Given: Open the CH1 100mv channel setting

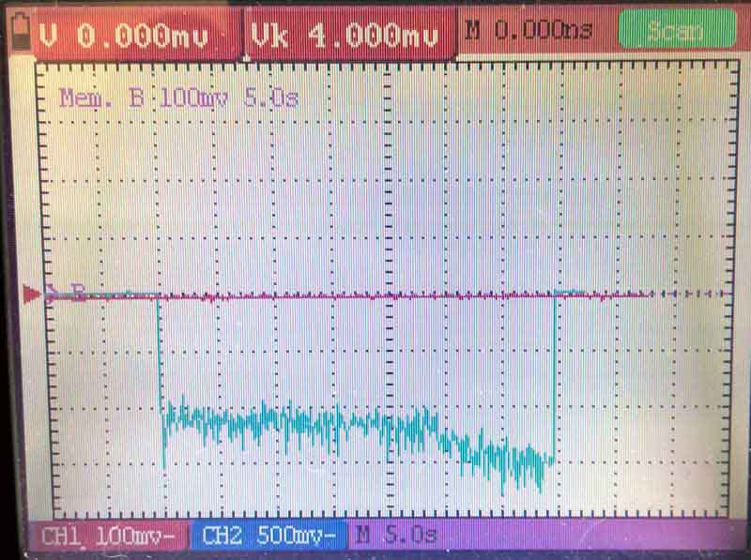Looking at the screenshot, I should click(x=109, y=536).
